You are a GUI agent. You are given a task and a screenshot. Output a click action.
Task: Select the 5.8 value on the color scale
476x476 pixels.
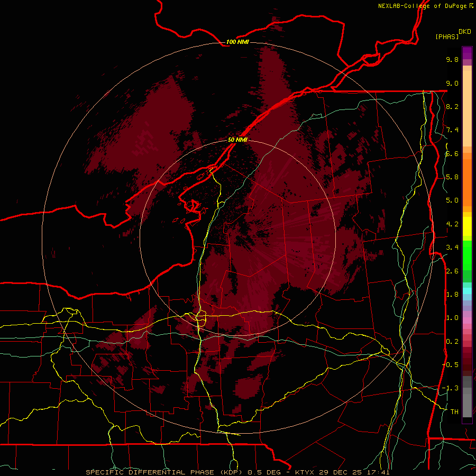tap(452, 177)
